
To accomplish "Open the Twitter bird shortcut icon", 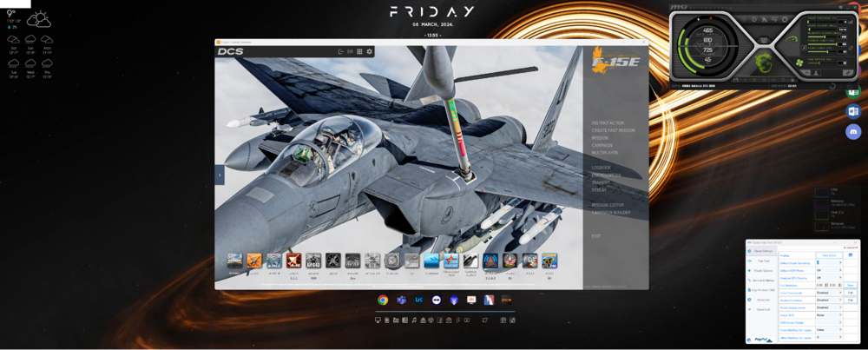I will pos(485,320).
